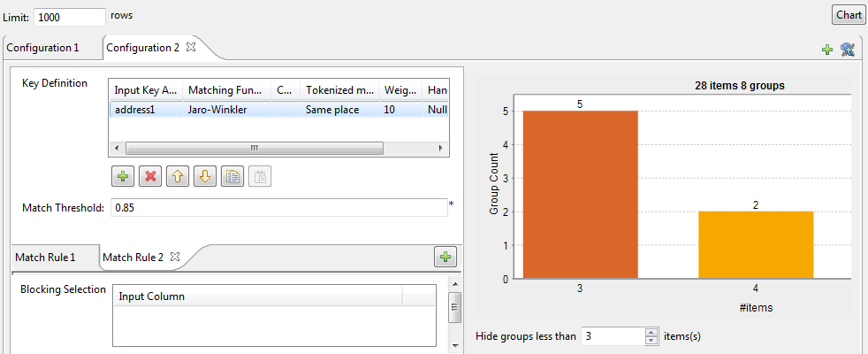868x354 pixels.
Task: Click the Match Threshold field
Action: point(278,208)
